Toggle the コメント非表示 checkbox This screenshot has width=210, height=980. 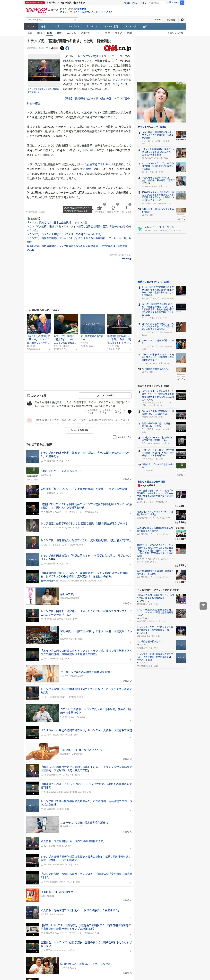tap(115, 437)
